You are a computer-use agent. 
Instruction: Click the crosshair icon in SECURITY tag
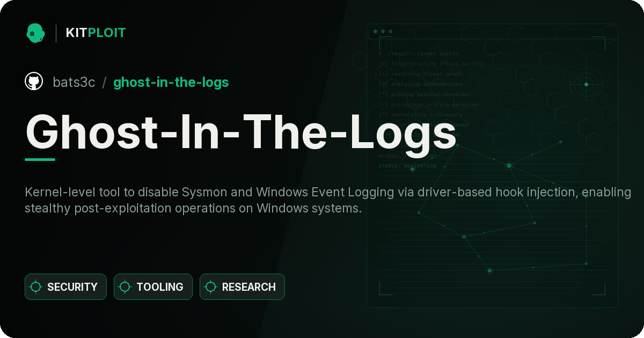click(36, 287)
